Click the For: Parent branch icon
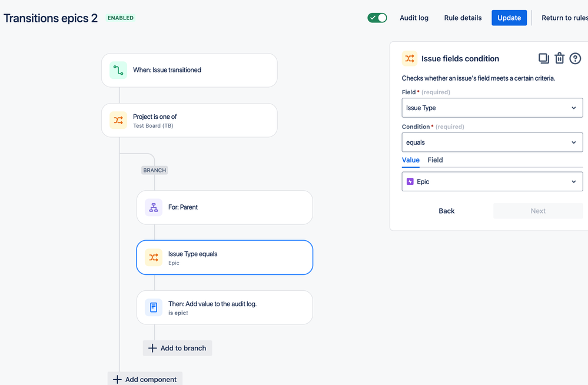Viewport: 588px width, 385px height. tap(154, 207)
